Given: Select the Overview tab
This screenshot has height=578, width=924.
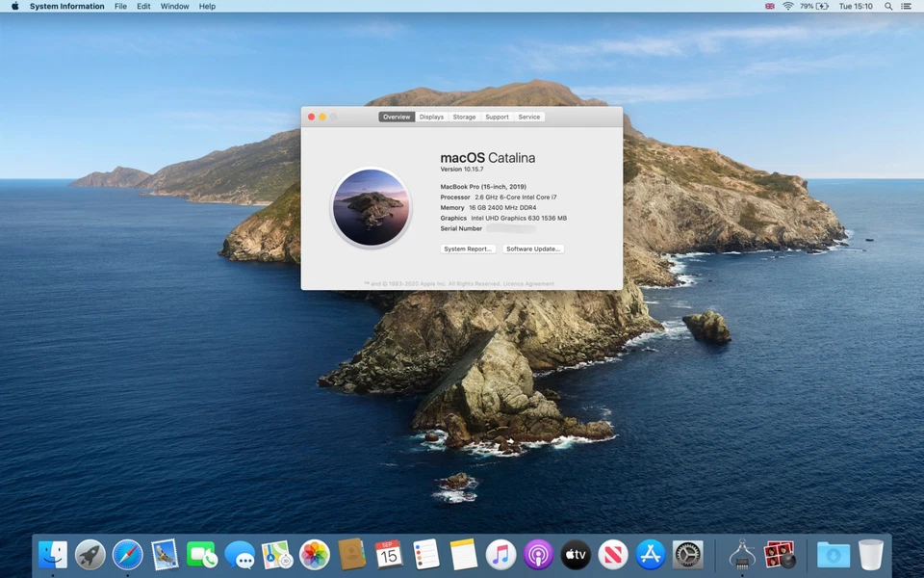Looking at the screenshot, I should 397,117.
